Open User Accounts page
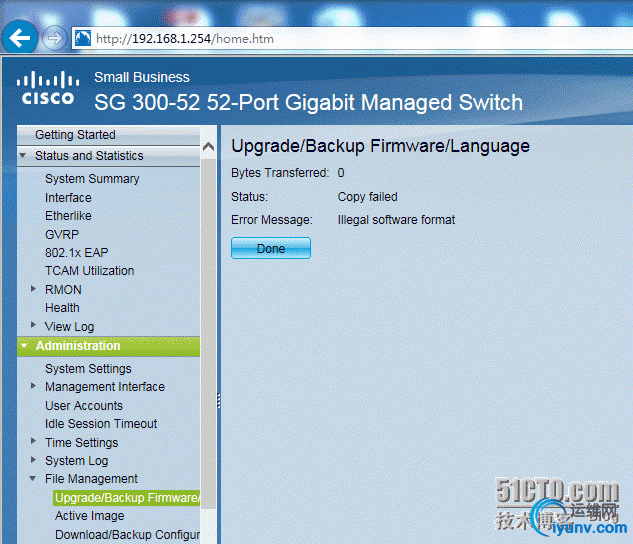This screenshot has height=544, width=633. coord(84,406)
